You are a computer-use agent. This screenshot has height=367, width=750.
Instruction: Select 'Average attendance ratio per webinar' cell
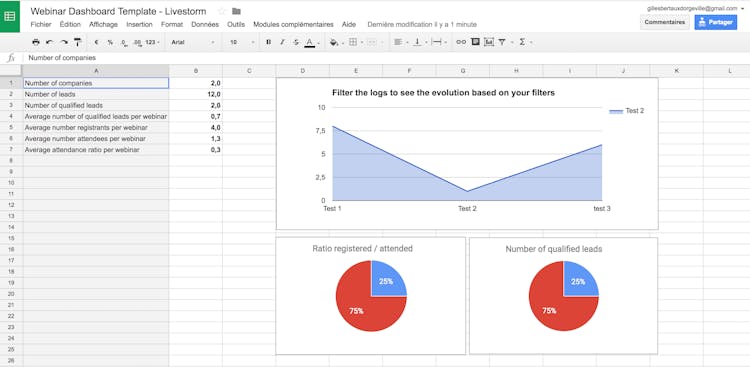[x=96, y=150]
